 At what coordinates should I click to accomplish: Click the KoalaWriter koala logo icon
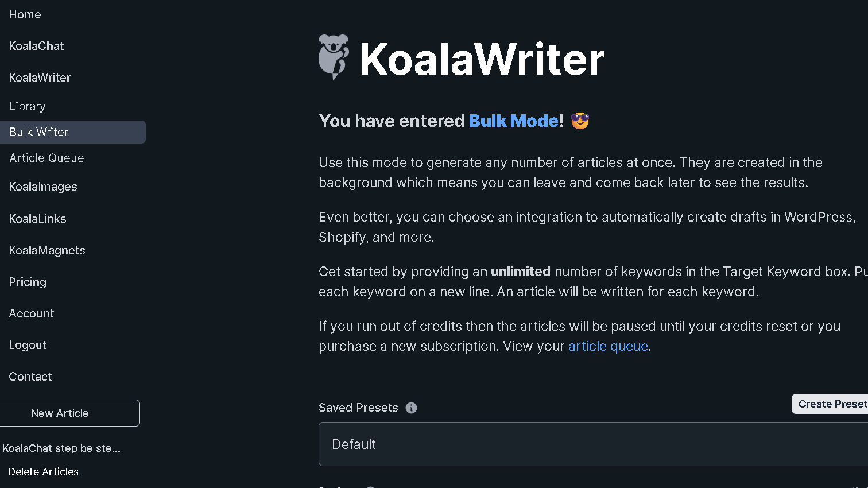333,57
